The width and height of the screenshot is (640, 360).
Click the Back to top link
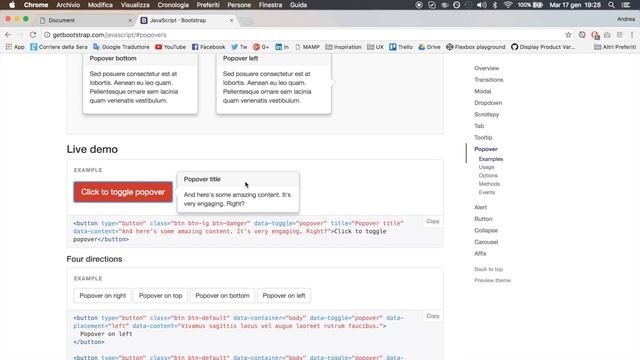[489, 269]
